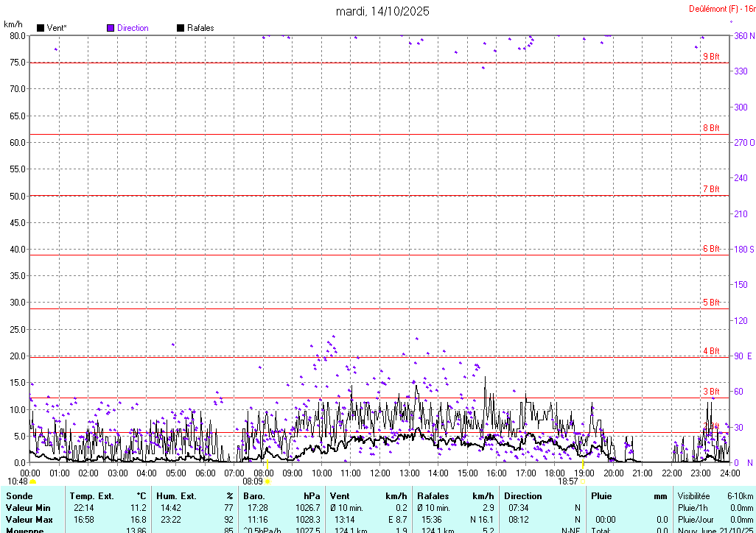Image resolution: width=756 pixels, height=533 pixels.
Task: Click the purple Direction legend square
Action: 111,28
